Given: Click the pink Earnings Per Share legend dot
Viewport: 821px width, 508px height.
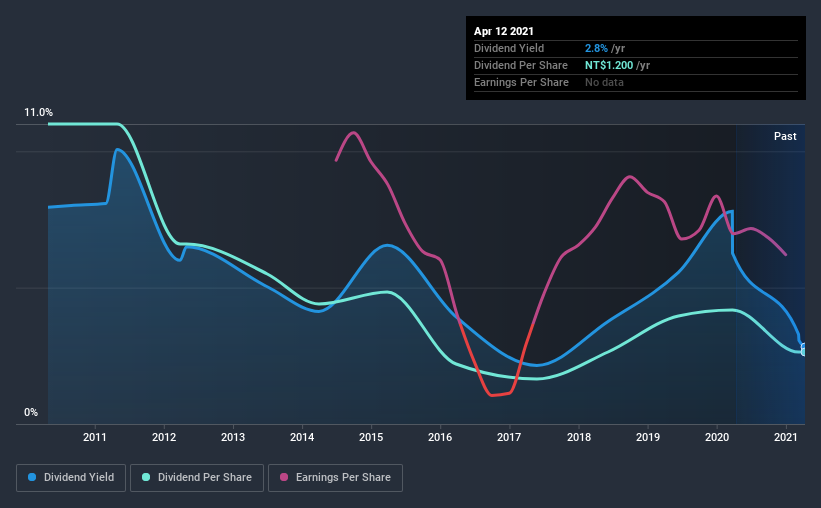Looking at the screenshot, I should [x=284, y=477].
